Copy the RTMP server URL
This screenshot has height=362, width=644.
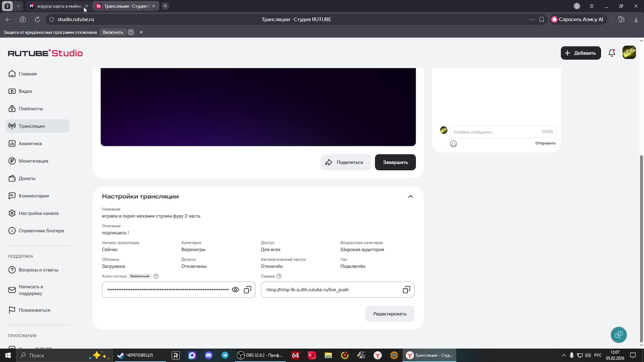pyautogui.click(x=406, y=290)
